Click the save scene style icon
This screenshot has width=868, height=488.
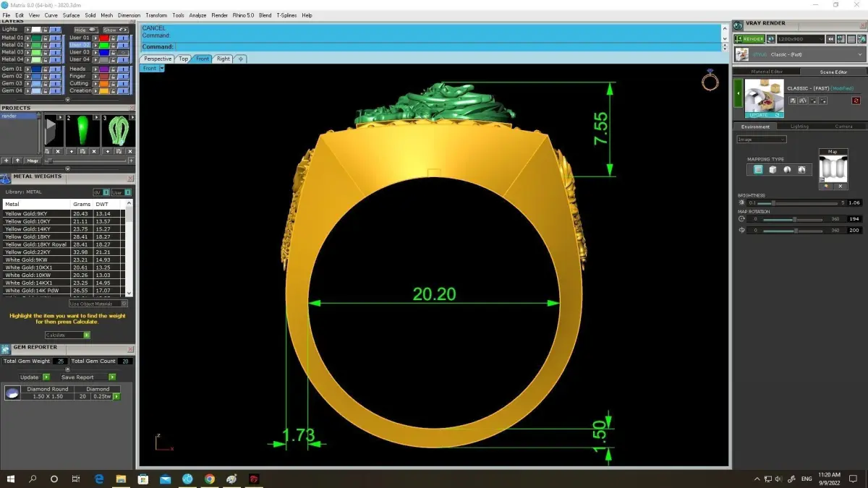793,100
